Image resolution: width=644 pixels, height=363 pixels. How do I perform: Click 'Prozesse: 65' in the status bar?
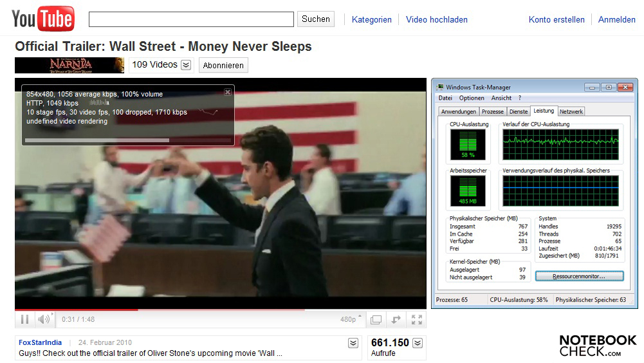(x=452, y=300)
